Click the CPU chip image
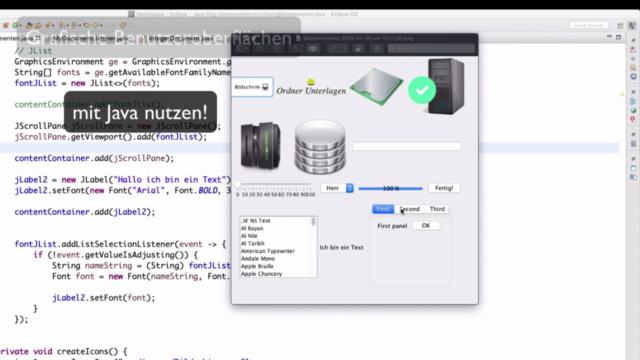Screen dimensions: 640x360 [376, 87]
